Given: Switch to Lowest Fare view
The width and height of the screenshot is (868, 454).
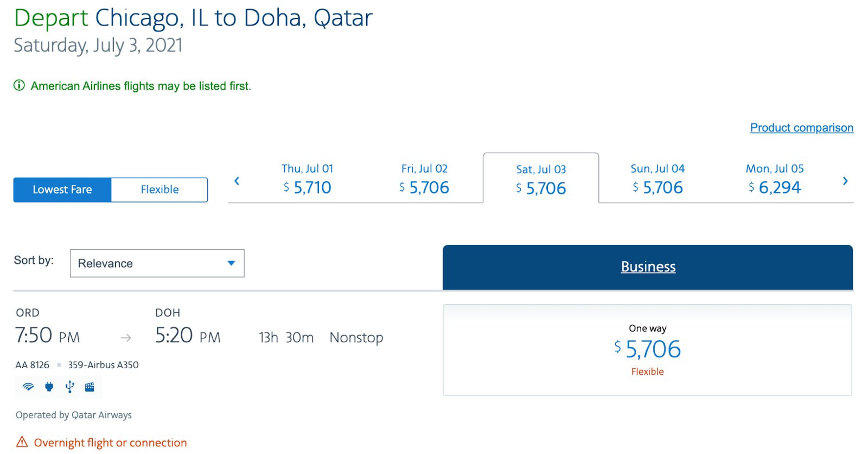Looking at the screenshot, I should click(x=62, y=190).
